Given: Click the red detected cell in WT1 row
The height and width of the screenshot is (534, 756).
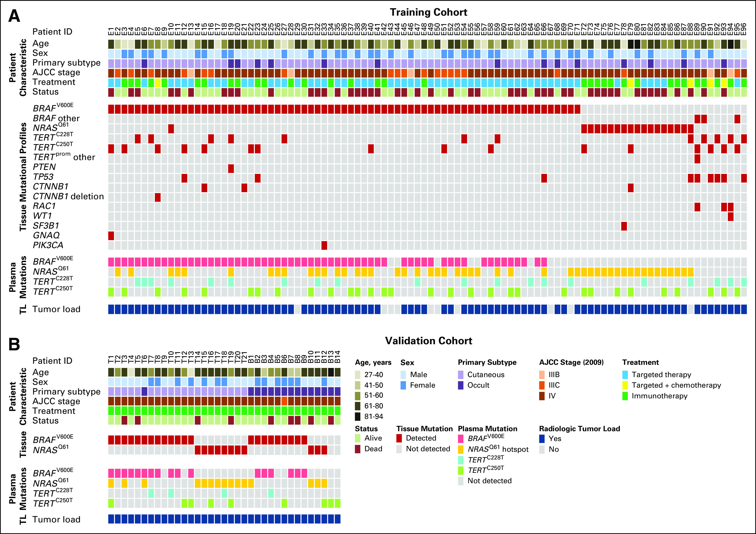Looking at the screenshot, I should click(x=730, y=216).
